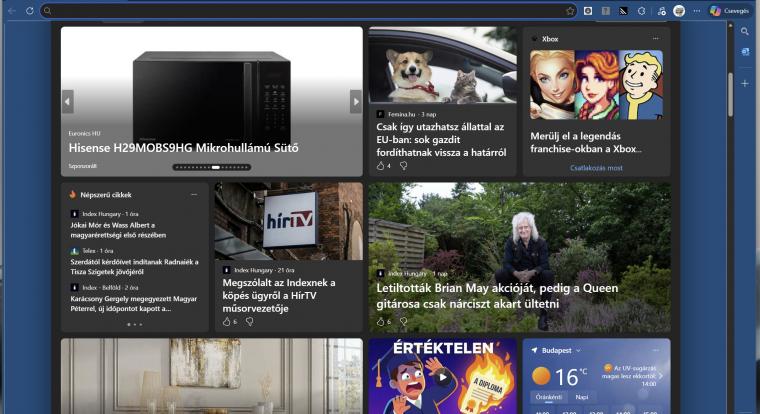The width and height of the screenshot is (760, 414).
Task: Click the browser back arrow
Action: [12, 11]
